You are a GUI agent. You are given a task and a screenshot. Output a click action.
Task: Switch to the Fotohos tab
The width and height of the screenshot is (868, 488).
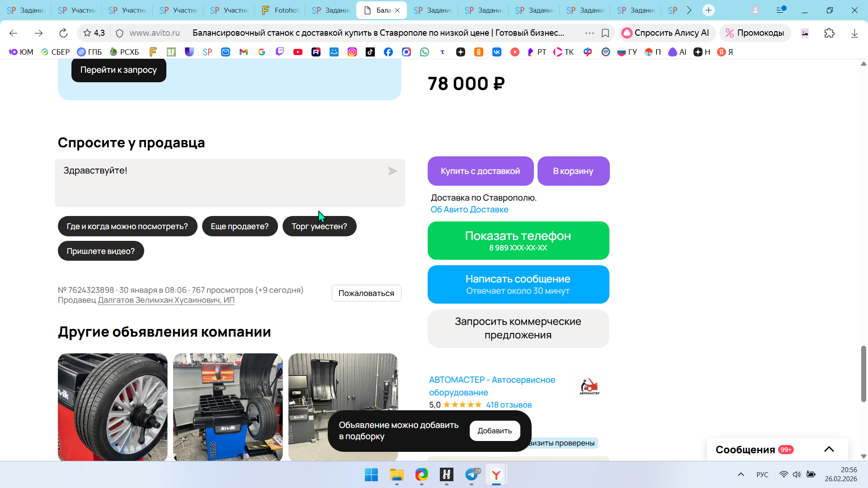click(280, 10)
